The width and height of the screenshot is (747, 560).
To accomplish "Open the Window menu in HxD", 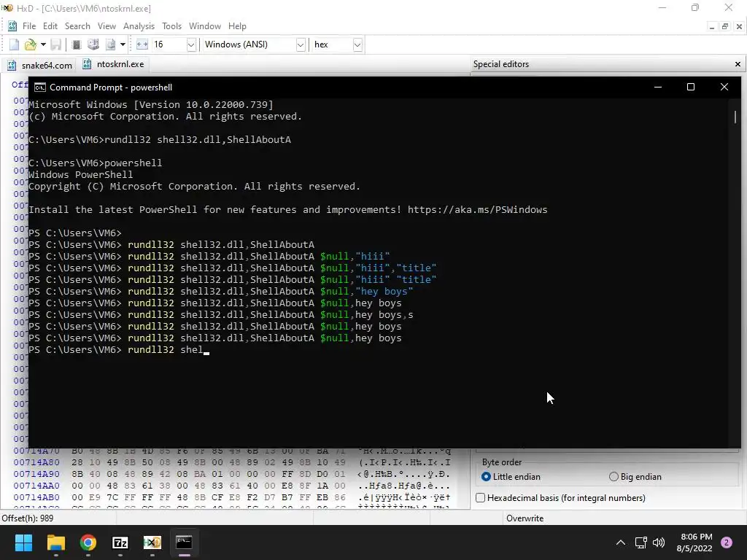I will tap(205, 26).
